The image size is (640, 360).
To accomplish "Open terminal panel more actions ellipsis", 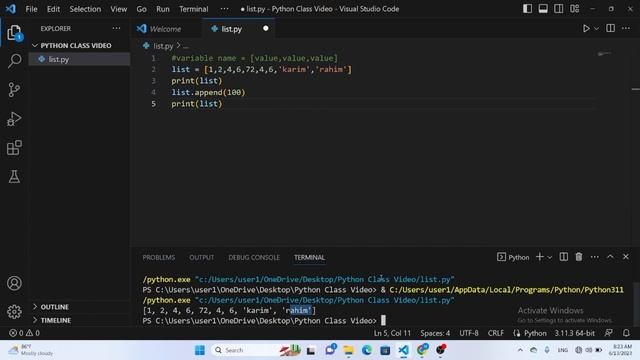I will point(595,257).
